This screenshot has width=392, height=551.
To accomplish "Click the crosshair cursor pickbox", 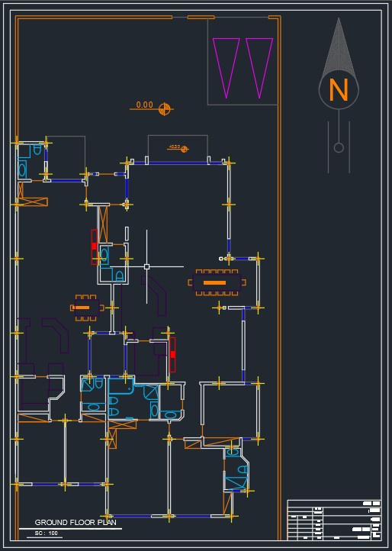I will pyautogui.click(x=147, y=266).
